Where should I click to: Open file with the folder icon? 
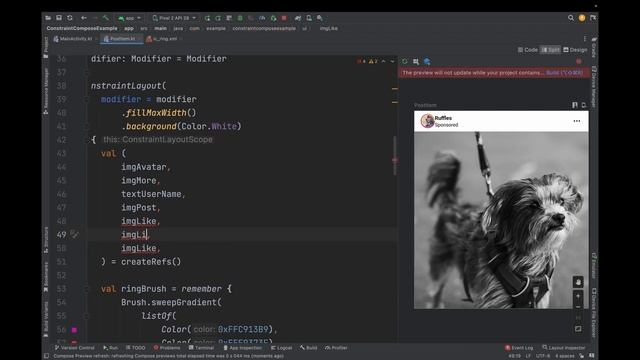point(48,18)
